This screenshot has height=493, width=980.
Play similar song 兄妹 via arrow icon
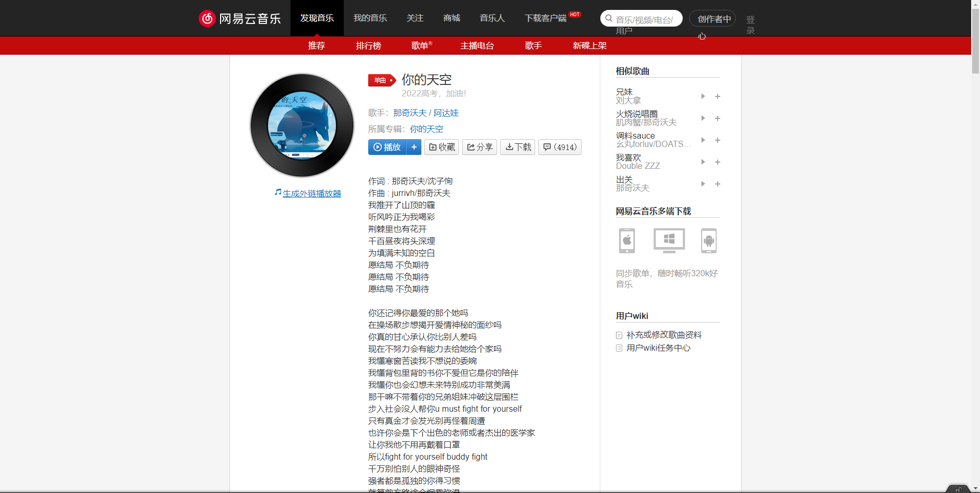[703, 96]
